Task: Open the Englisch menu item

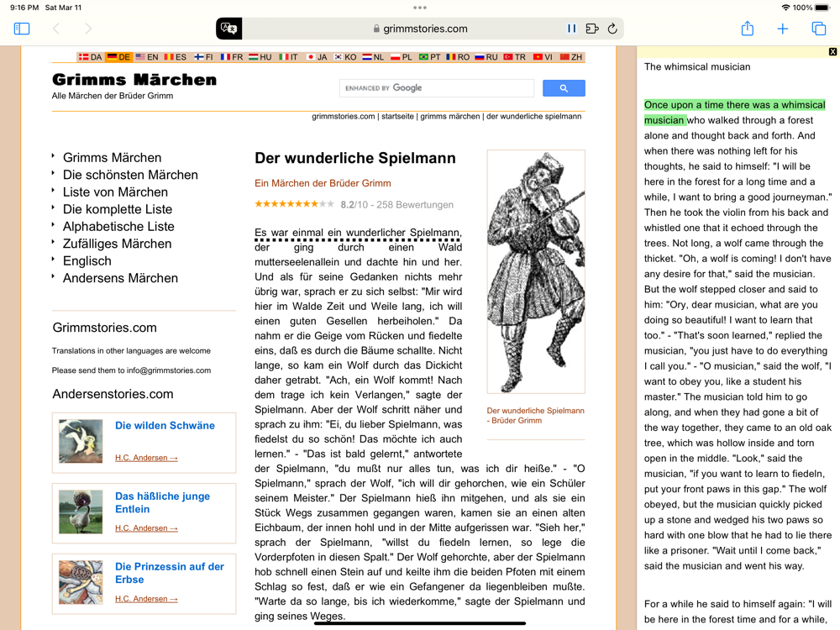Action: pos(87,261)
